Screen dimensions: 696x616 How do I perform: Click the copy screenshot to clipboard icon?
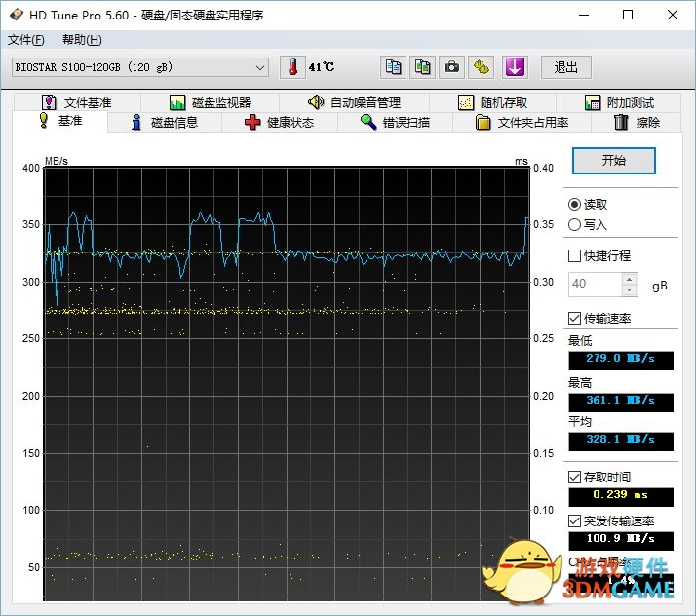[423, 67]
